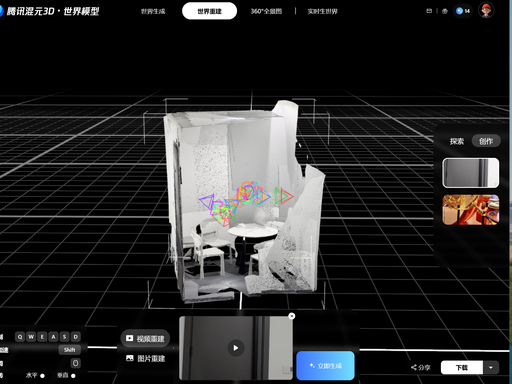
Task: Click the W key hint
Action: 31,337
